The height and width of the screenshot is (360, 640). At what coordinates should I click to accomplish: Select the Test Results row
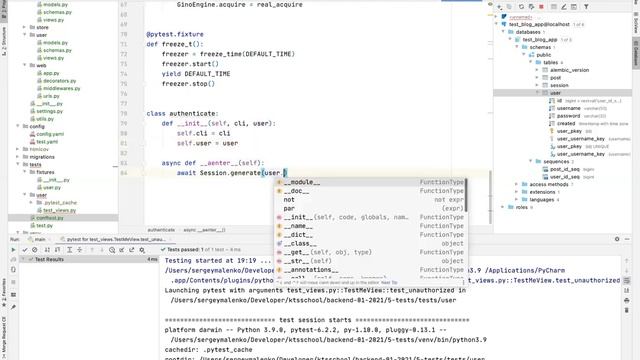pos(89,259)
